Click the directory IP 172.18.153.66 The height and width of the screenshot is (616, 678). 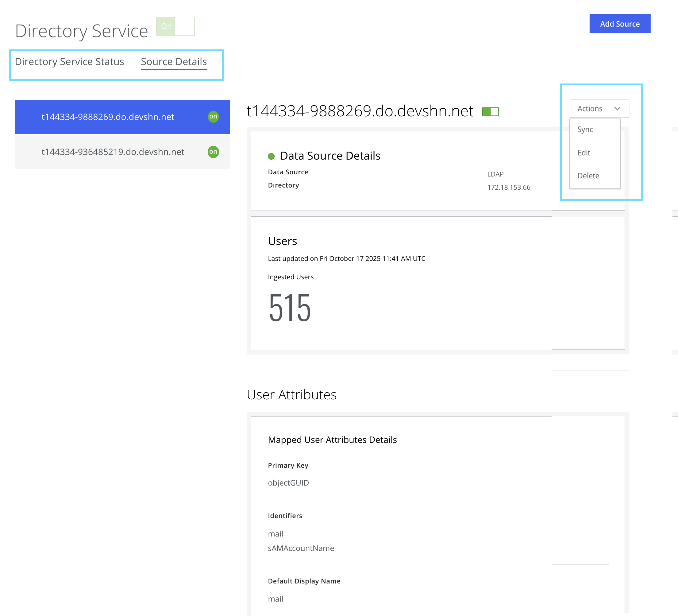[509, 188]
